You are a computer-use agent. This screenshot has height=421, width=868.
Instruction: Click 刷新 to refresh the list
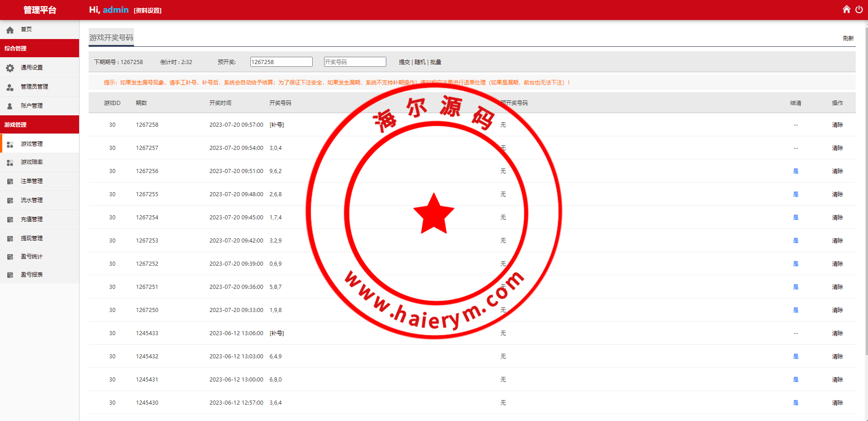click(848, 38)
